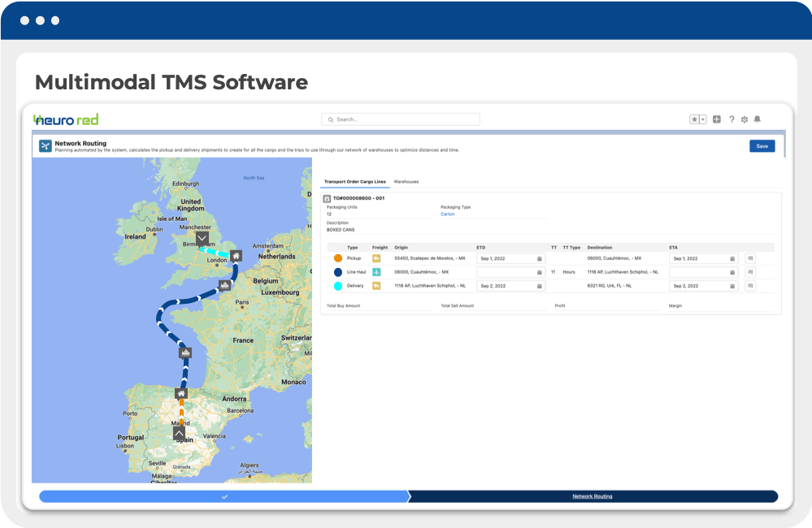Click the Network Routing header icon

point(44,146)
